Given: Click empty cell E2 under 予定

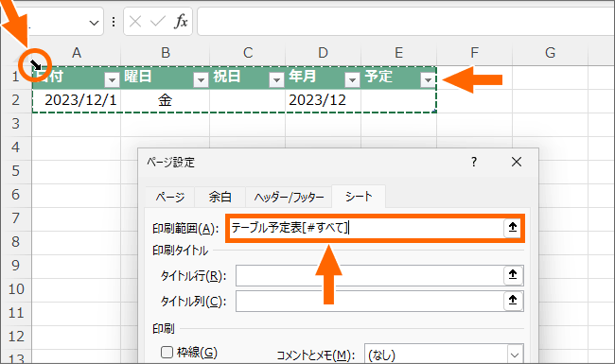Looking at the screenshot, I should coord(399,100).
